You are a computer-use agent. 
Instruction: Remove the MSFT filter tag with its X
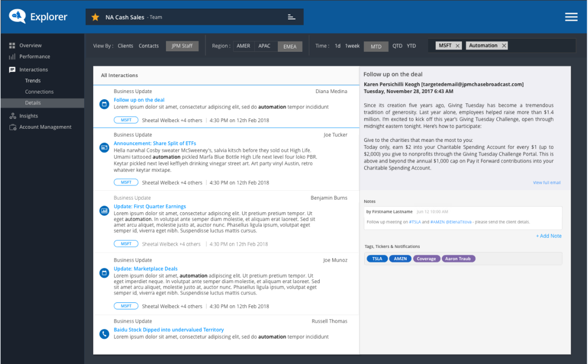click(x=458, y=46)
